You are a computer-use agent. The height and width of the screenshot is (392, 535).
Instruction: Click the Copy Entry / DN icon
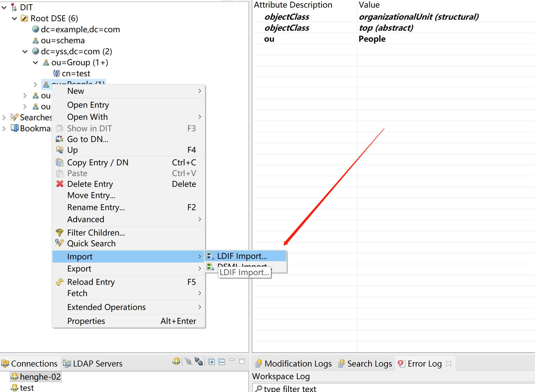click(60, 162)
